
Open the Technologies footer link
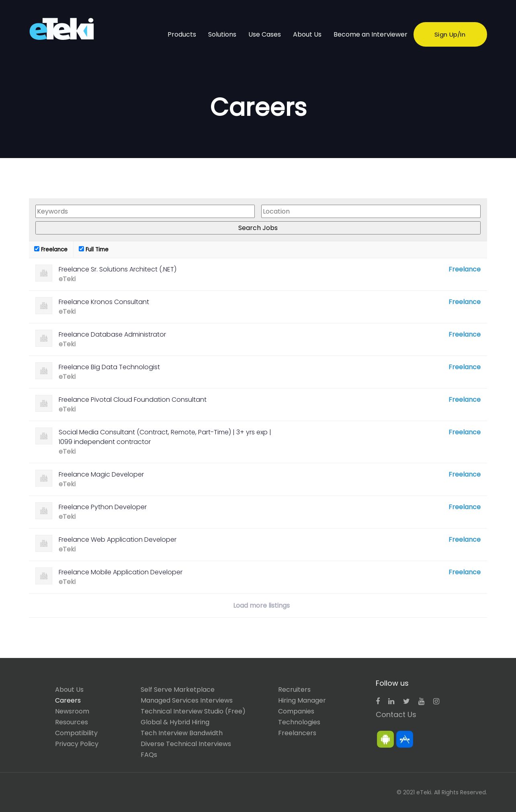point(299,722)
